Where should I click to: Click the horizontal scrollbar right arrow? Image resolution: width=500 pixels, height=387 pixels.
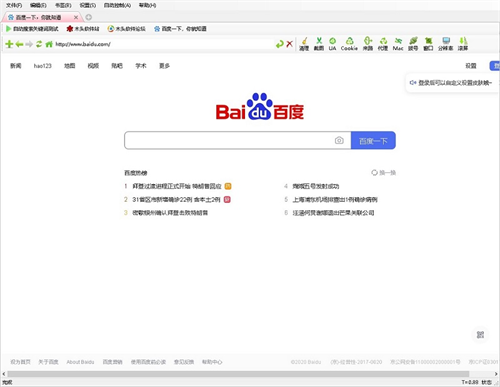(x=496, y=374)
